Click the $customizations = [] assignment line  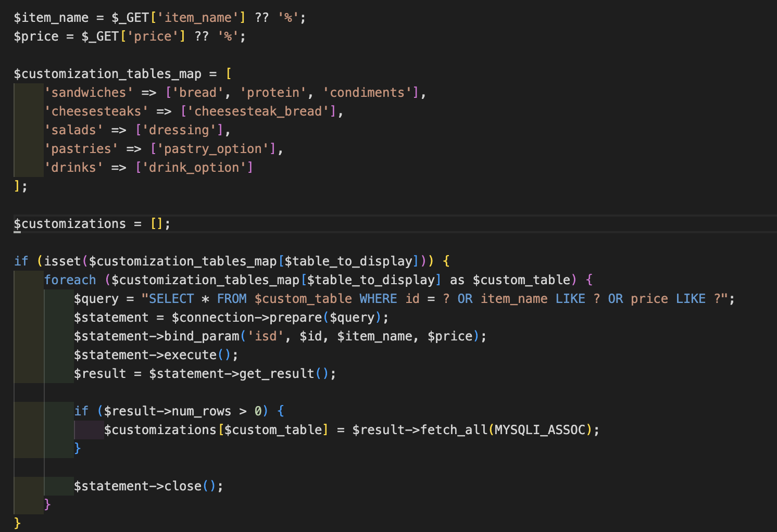pyautogui.click(x=92, y=224)
